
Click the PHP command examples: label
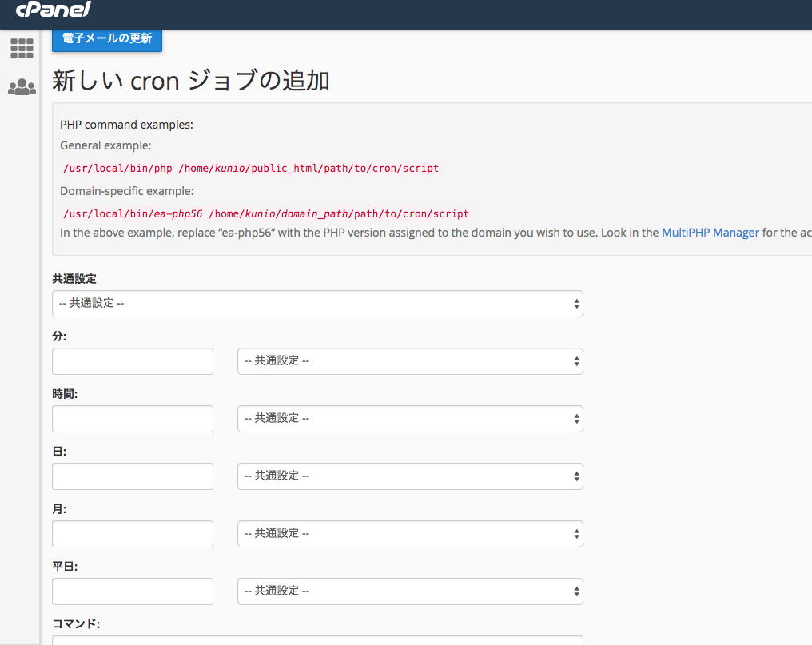pos(126,125)
